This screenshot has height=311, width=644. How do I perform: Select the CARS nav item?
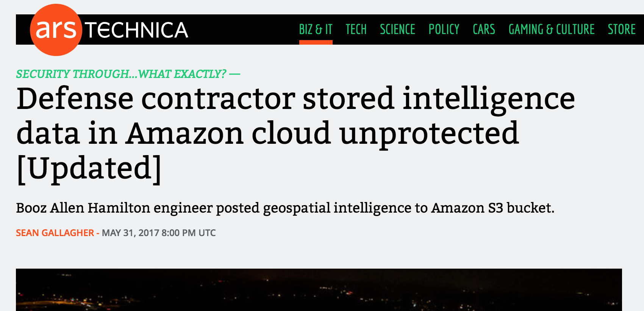[x=484, y=30]
